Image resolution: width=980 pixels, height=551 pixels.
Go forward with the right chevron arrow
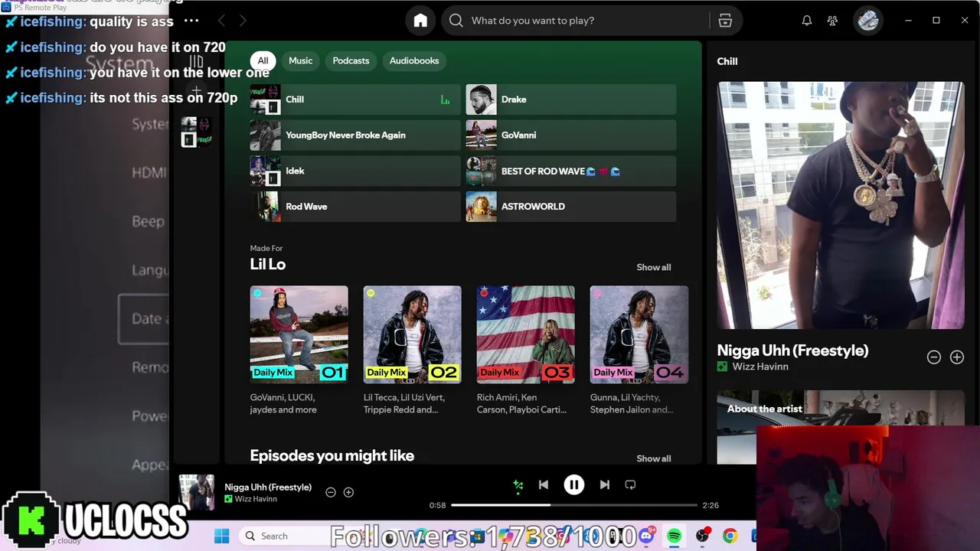(x=243, y=21)
